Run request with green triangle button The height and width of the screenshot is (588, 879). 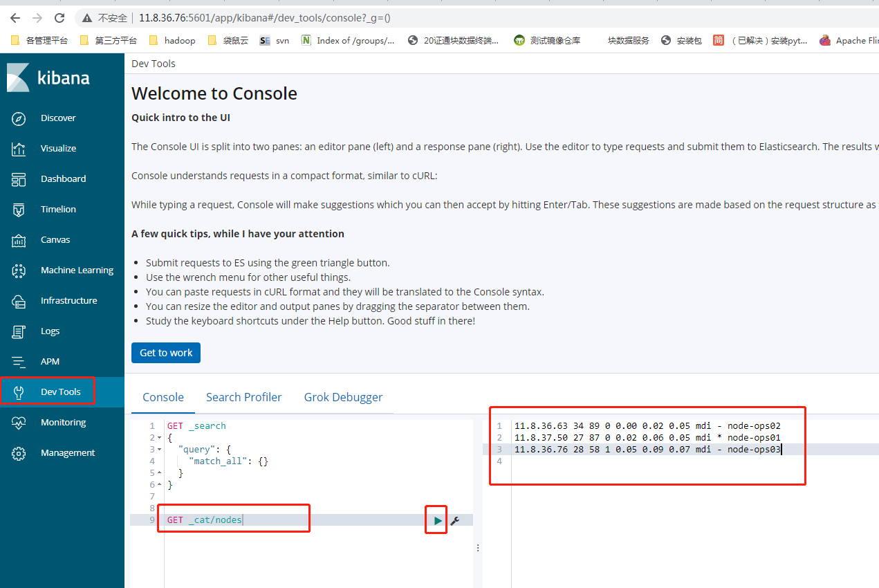438,520
